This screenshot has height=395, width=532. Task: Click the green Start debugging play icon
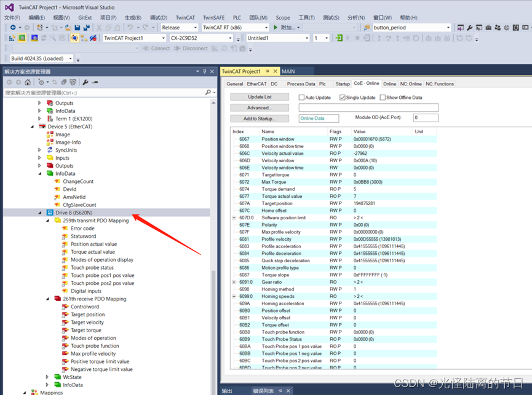pyautogui.click(x=276, y=28)
